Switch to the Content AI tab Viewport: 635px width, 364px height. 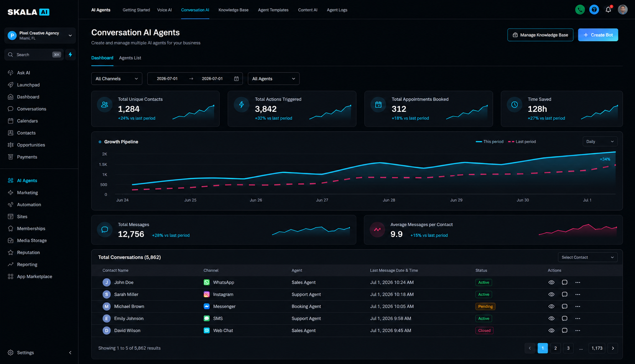[308, 10]
